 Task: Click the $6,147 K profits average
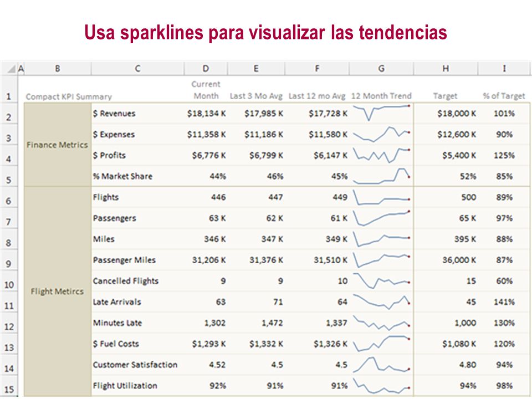[330, 155]
